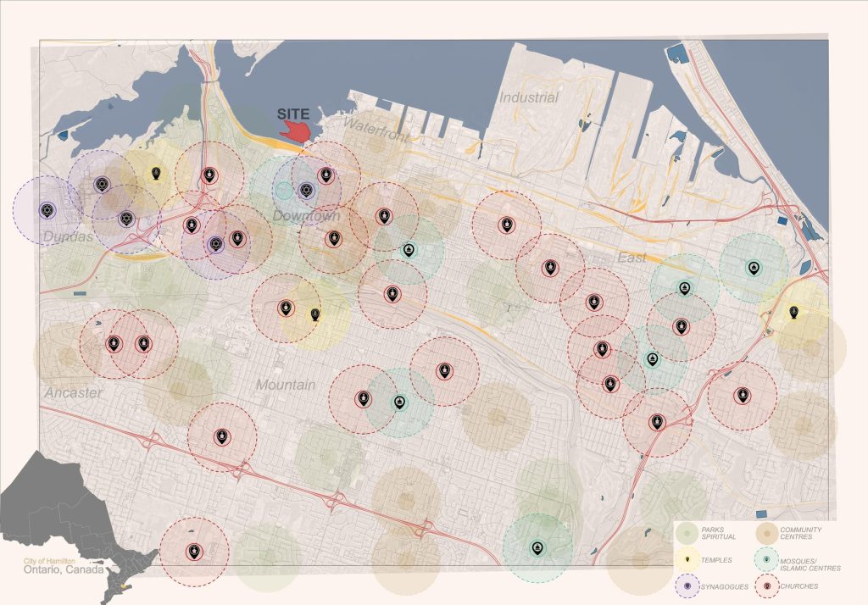Select the synagogue marker above the Downtown label

306,191
